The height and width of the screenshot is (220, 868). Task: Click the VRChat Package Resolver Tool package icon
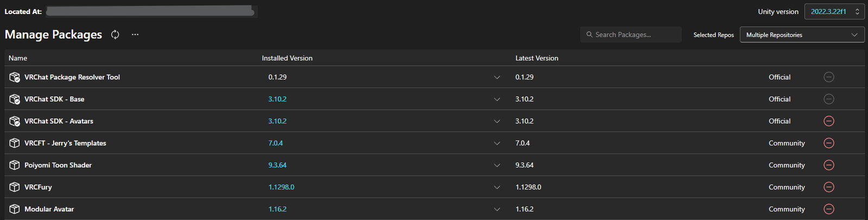[x=15, y=77]
